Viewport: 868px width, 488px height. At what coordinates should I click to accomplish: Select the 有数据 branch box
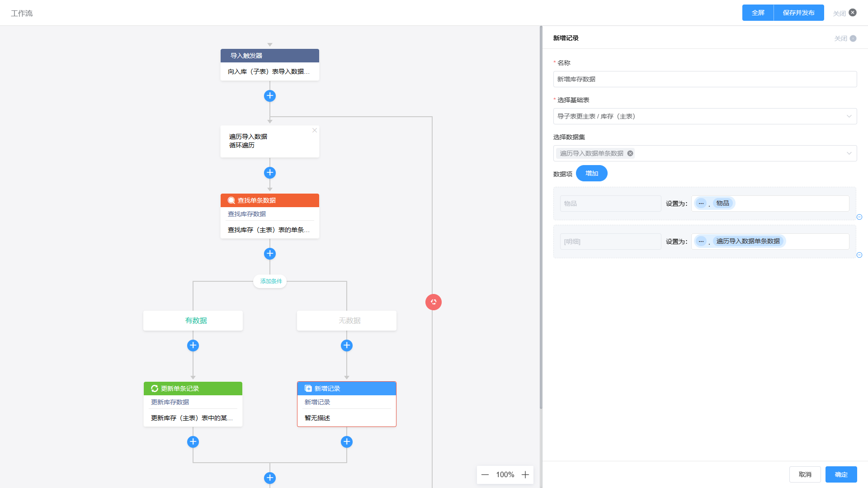[x=193, y=321]
